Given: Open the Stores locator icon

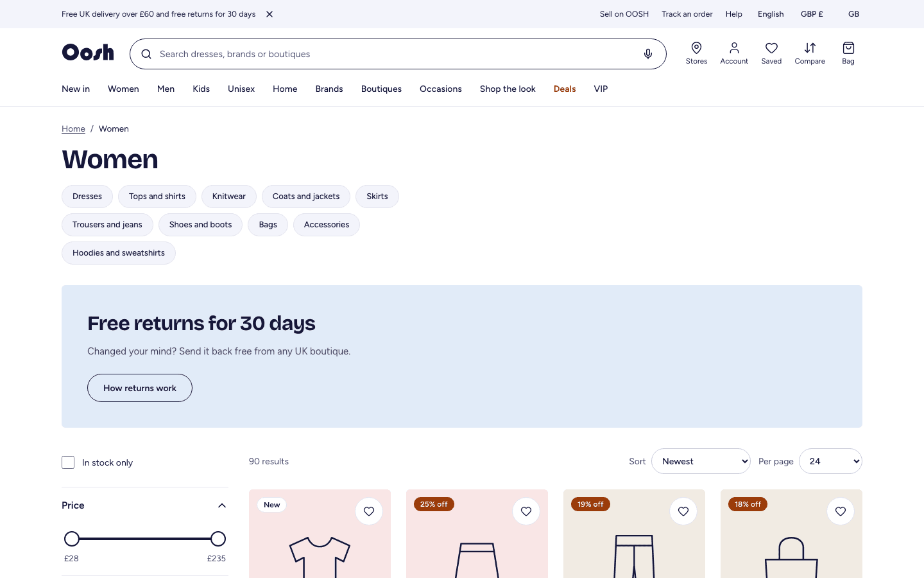Looking at the screenshot, I should [696, 53].
